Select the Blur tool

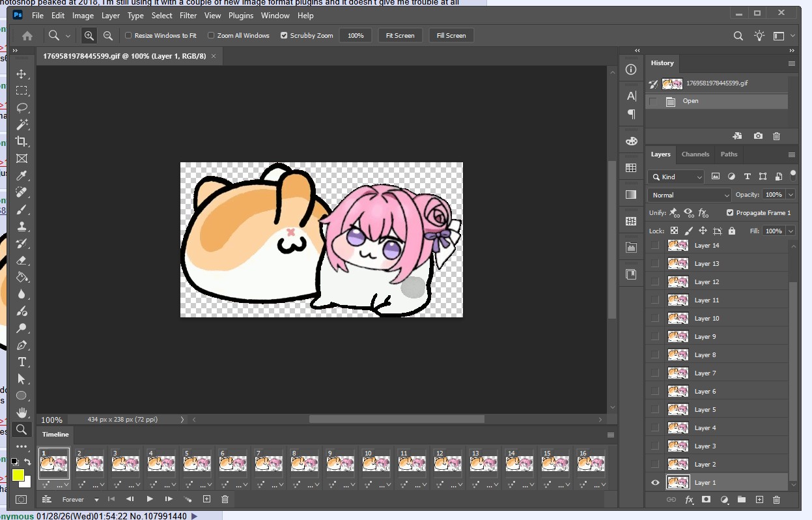(21, 295)
